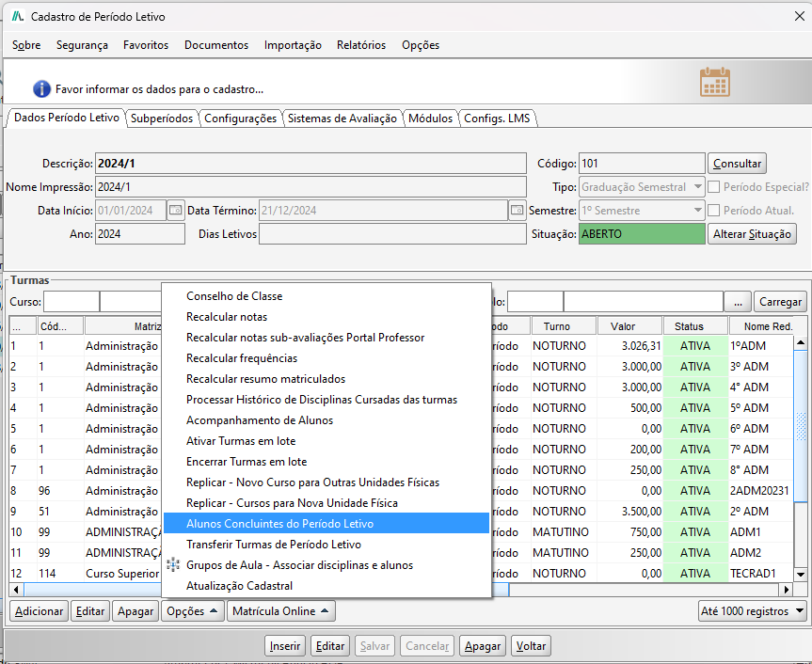This screenshot has height=664, width=812.
Task: Click the Carregar button
Action: [780, 302]
